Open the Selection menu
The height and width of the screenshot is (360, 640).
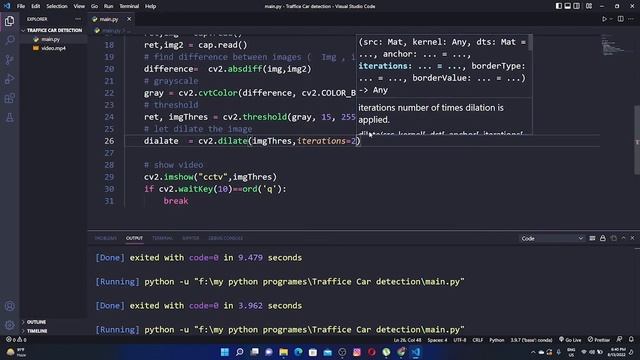[57, 6]
